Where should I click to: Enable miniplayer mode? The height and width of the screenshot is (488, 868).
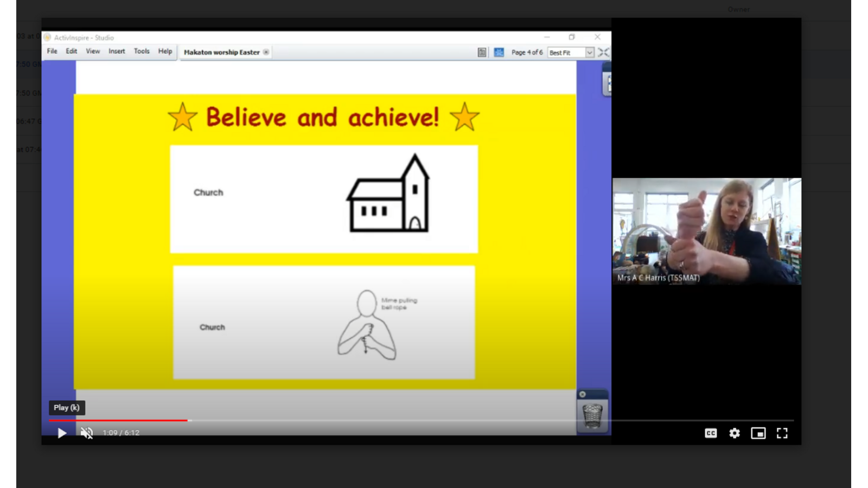point(758,433)
